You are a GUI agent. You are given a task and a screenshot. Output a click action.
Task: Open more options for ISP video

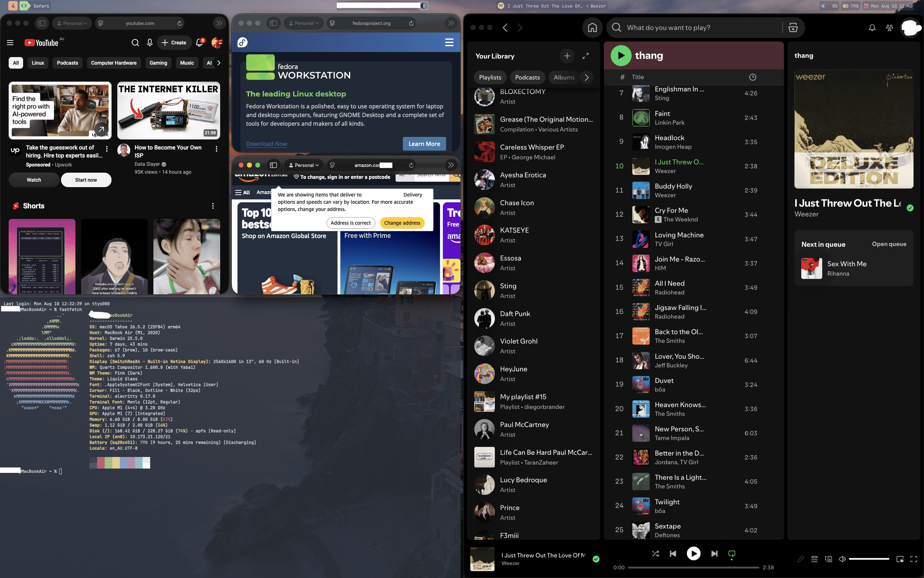pyautogui.click(x=217, y=149)
